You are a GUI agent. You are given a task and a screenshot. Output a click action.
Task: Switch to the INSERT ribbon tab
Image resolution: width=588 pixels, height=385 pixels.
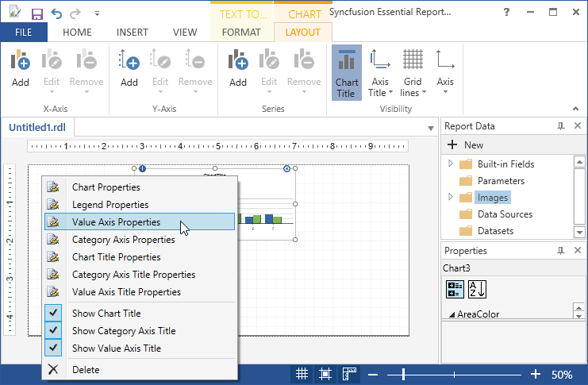click(x=132, y=33)
